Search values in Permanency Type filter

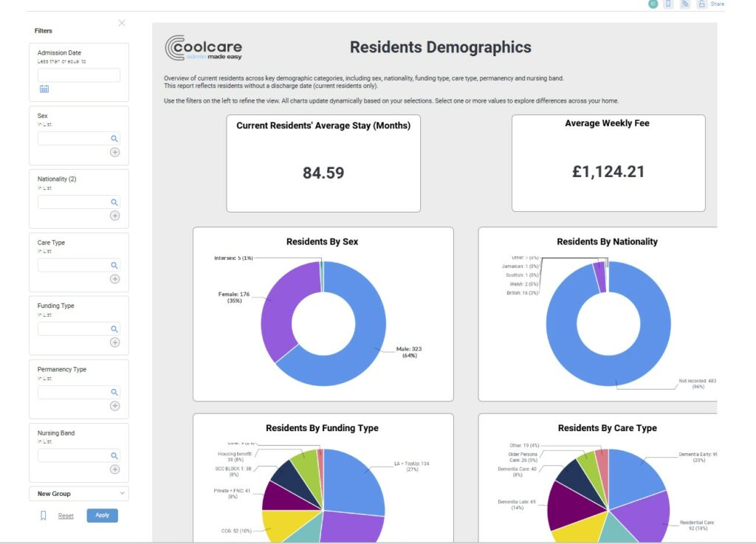[x=114, y=392]
